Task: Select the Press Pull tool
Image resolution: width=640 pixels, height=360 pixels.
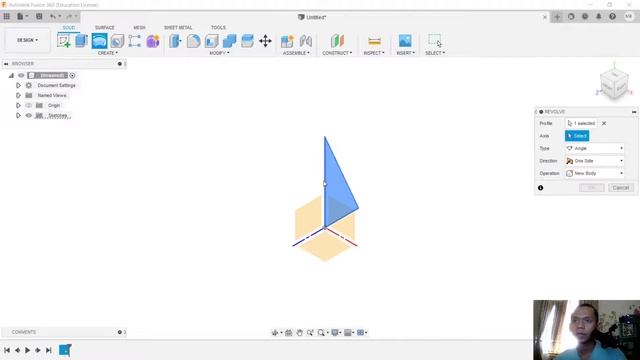Action: click(x=176, y=41)
